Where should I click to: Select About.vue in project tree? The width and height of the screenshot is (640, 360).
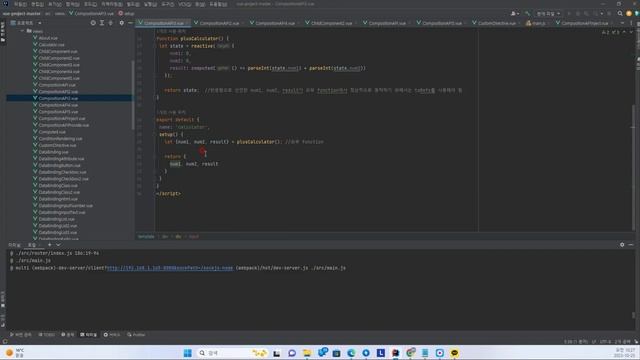pos(48,38)
